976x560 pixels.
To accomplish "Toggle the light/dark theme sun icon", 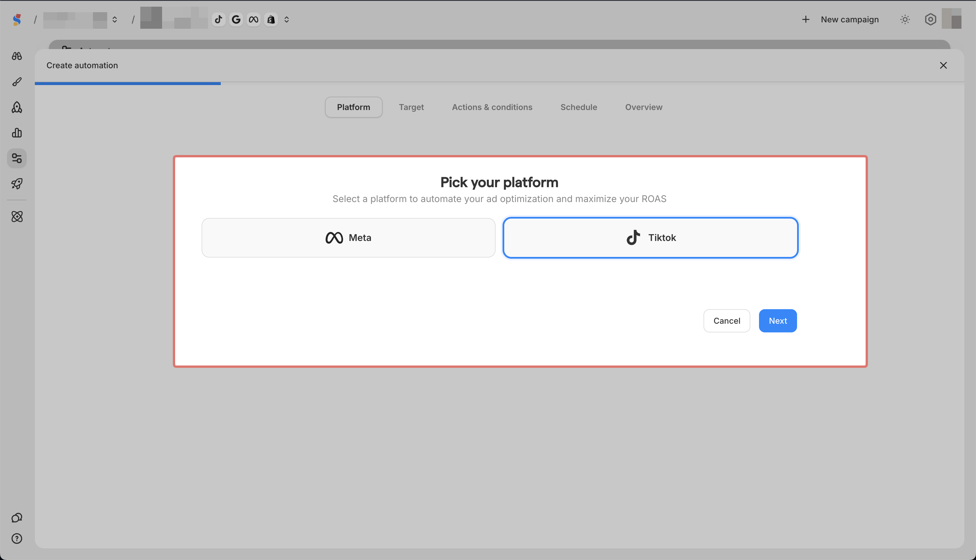I will (x=905, y=19).
